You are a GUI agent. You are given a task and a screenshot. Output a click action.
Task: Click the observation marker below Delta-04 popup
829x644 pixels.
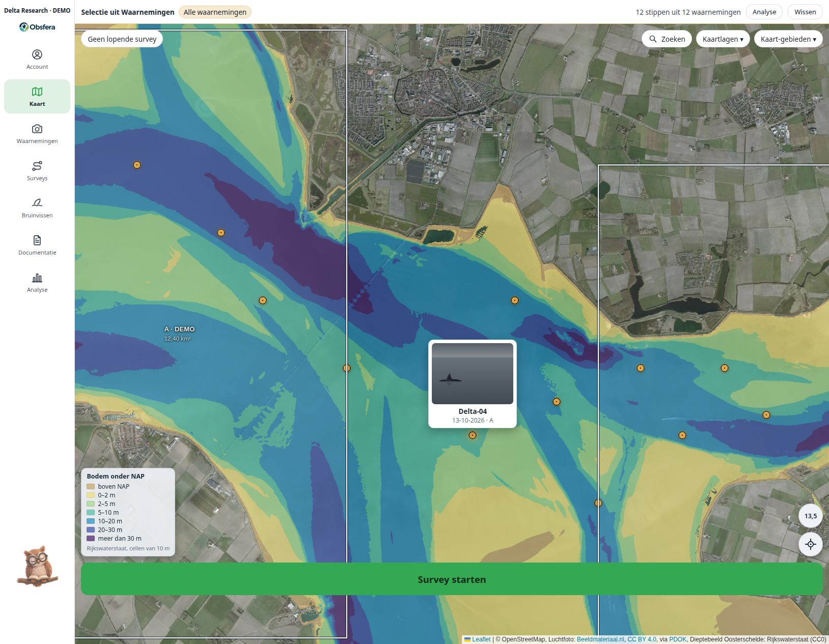pyautogui.click(x=473, y=435)
